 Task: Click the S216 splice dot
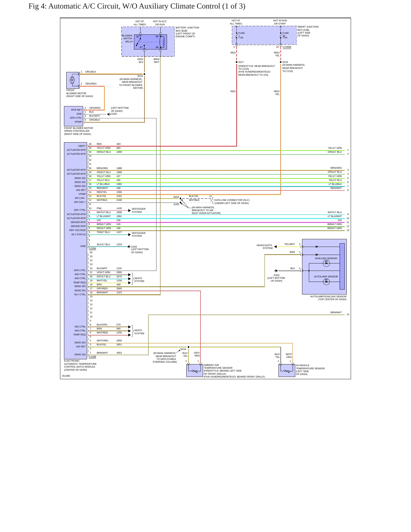click(x=281, y=62)
